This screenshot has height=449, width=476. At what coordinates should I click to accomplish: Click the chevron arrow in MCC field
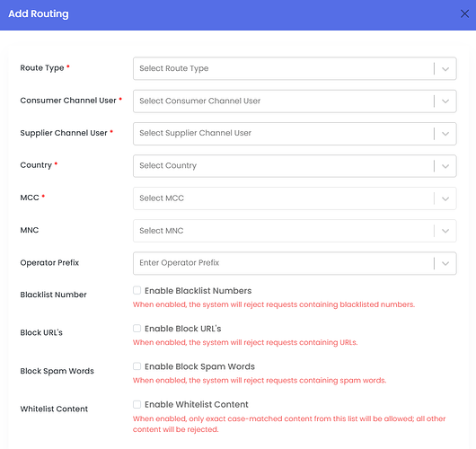pyautogui.click(x=445, y=198)
